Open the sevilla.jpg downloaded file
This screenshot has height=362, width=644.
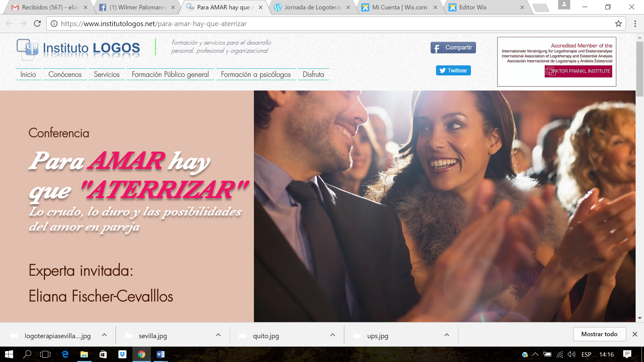tap(153, 336)
